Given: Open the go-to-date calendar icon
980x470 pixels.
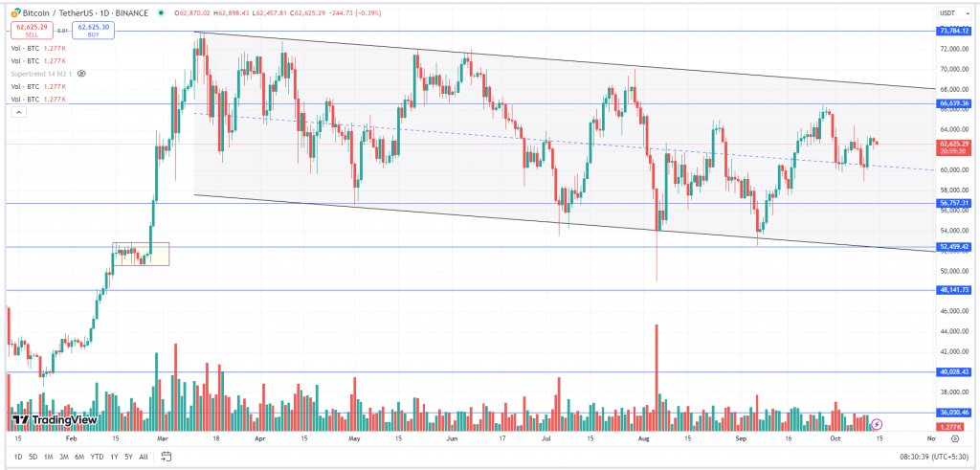Looking at the screenshot, I should point(165,457).
